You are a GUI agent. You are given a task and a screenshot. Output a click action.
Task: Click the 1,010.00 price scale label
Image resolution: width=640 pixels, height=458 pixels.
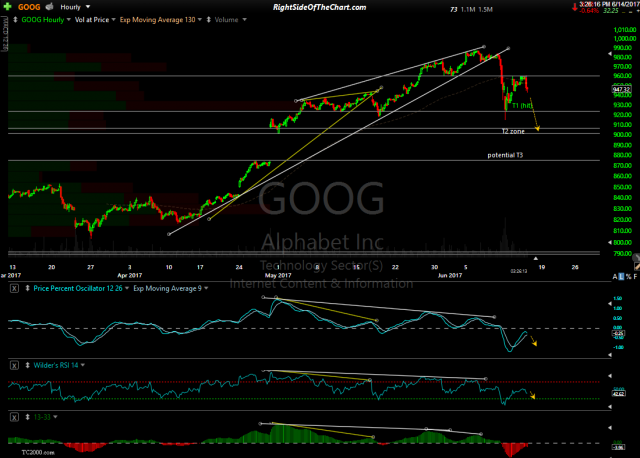point(624,30)
